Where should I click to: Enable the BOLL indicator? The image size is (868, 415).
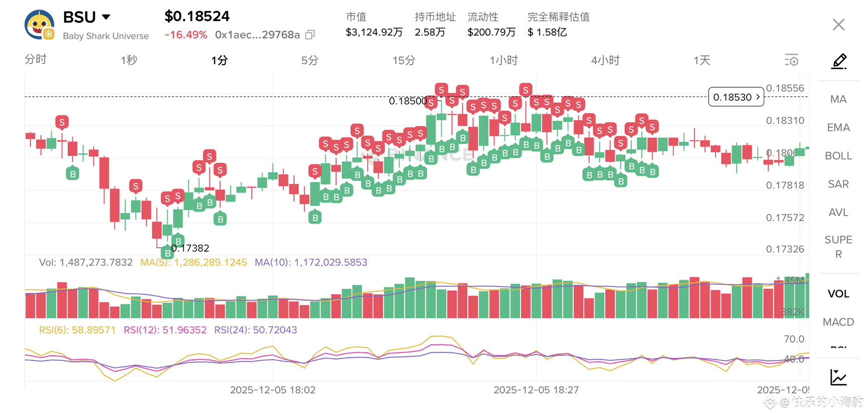pos(838,156)
